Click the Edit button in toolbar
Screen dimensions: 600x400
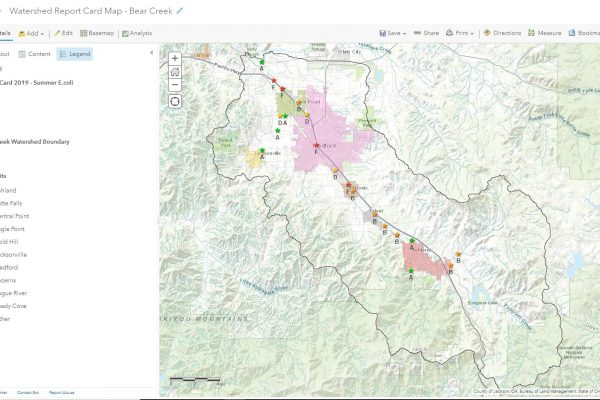[x=63, y=33]
